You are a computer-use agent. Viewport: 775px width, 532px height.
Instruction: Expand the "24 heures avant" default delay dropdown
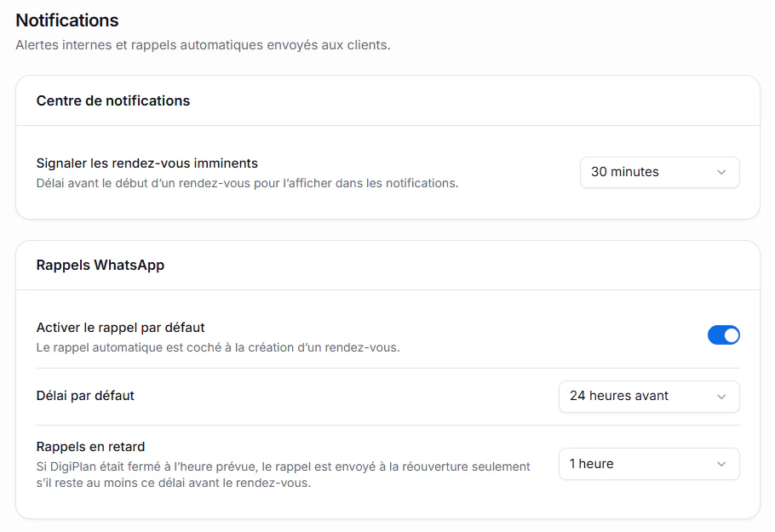(x=649, y=396)
